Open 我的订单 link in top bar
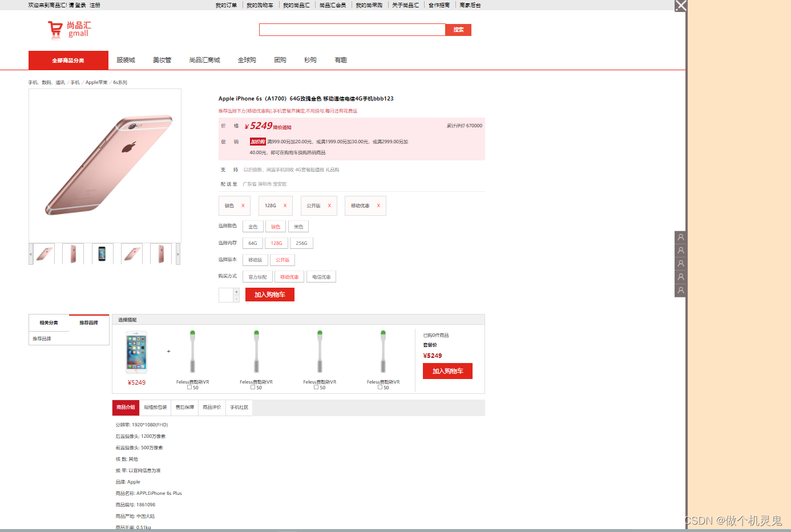Image resolution: width=791 pixels, height=532 pixels. click(x=226, y=5)
